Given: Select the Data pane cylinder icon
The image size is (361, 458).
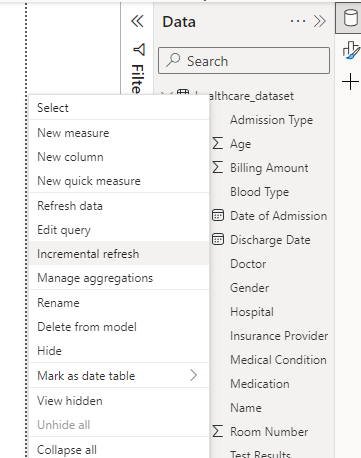Looking at the screenshot, I should coord(350,18).
